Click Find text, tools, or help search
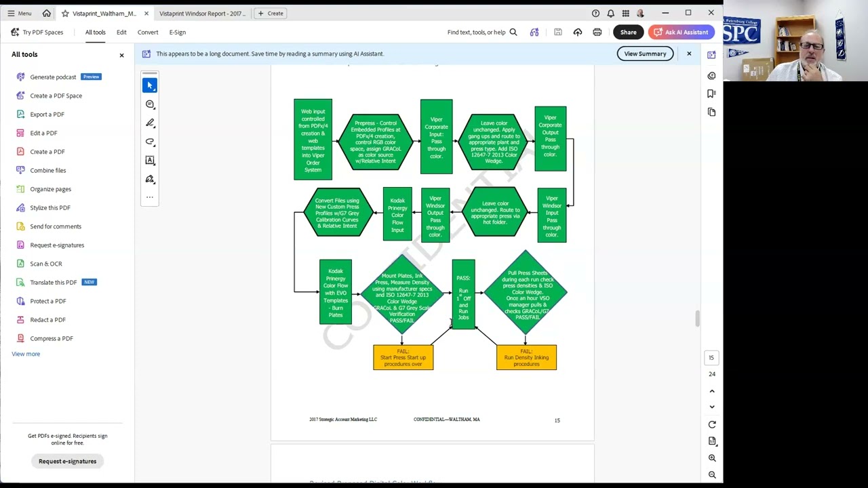868x488 pixels. tap(482, 32)
